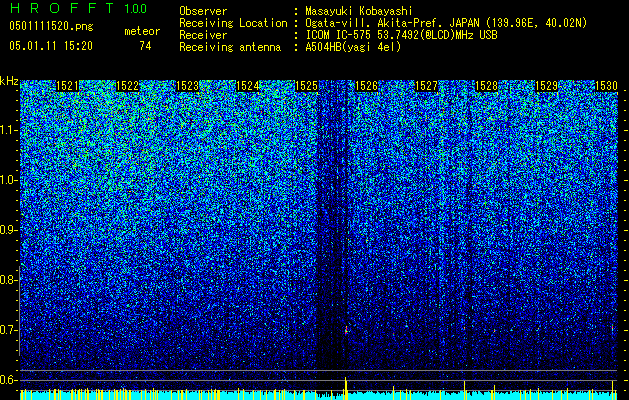The width and height of the screenshot is (629, 400).
Task: Click the HROFFT program title text
Action: point(62,8)
